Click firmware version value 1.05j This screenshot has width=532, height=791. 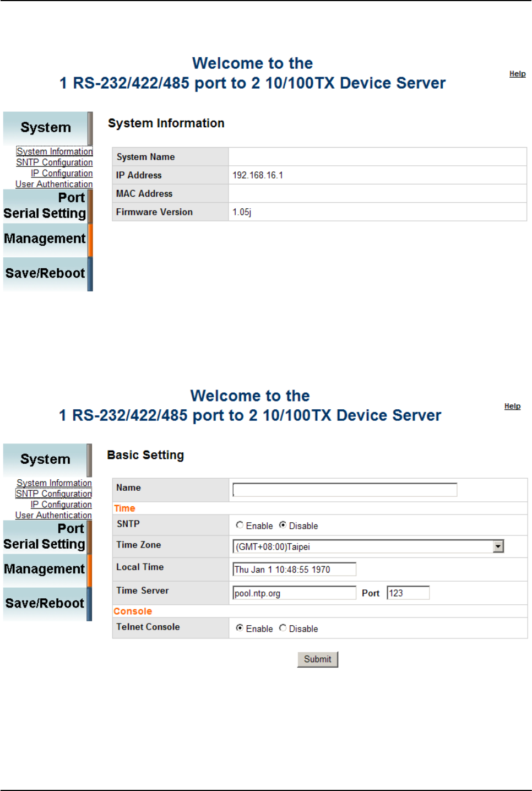(x=242, y=212)
